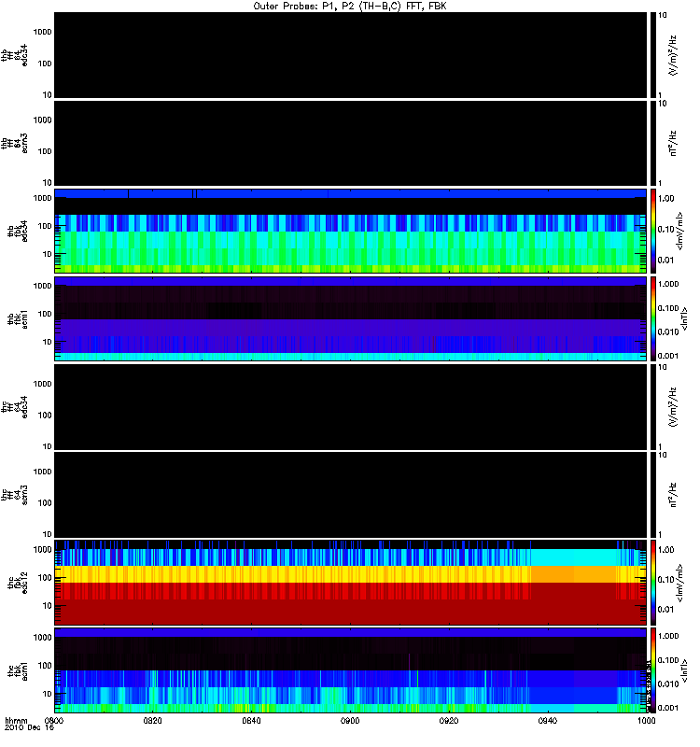Screen dimensions: 700x747
Task: Click the "2010 Dec 16" date label
Action: pos(29,727)
